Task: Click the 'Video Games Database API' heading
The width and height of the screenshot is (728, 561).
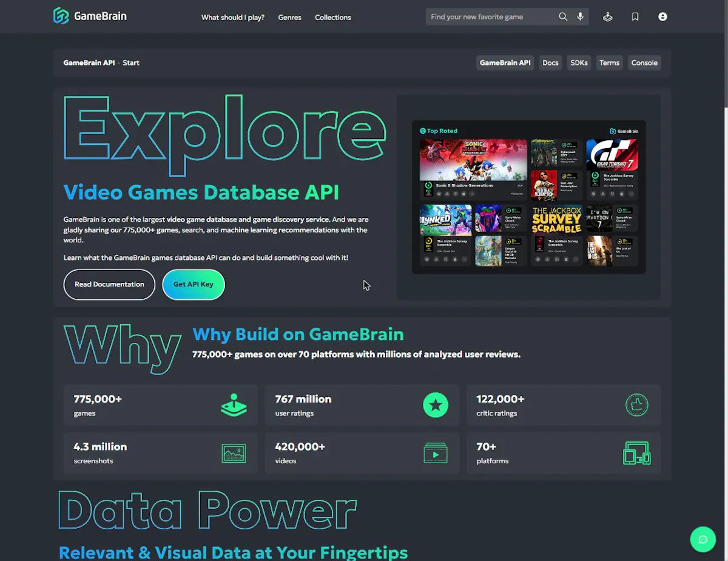Action: (201, 192)
